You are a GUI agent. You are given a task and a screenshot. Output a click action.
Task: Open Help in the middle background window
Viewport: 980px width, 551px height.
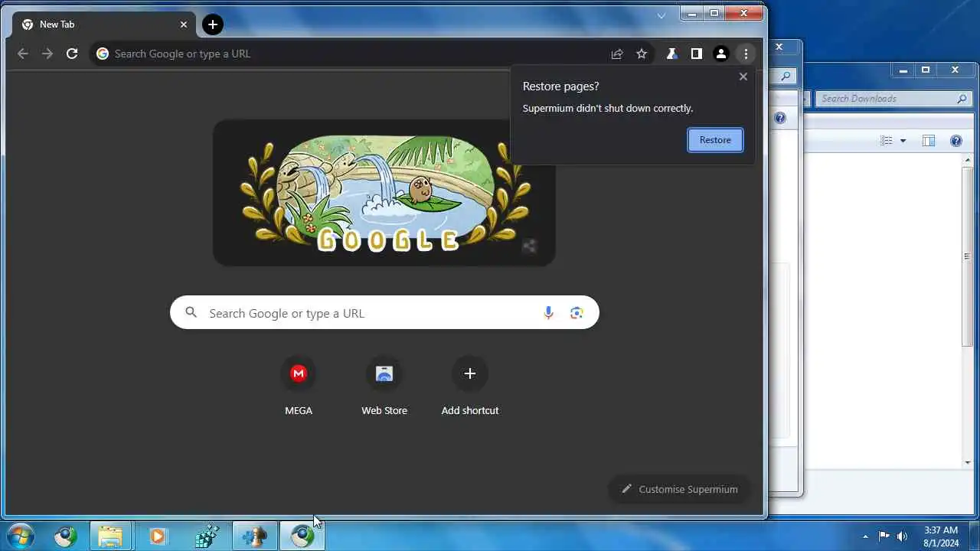[x=779, y=118]
